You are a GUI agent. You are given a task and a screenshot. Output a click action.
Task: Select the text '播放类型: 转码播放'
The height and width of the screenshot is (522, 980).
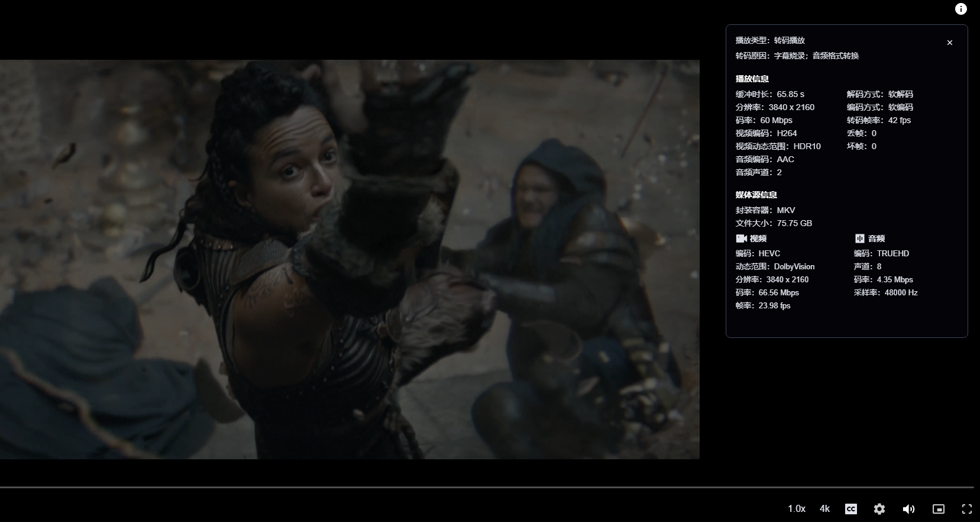point(770,40)
